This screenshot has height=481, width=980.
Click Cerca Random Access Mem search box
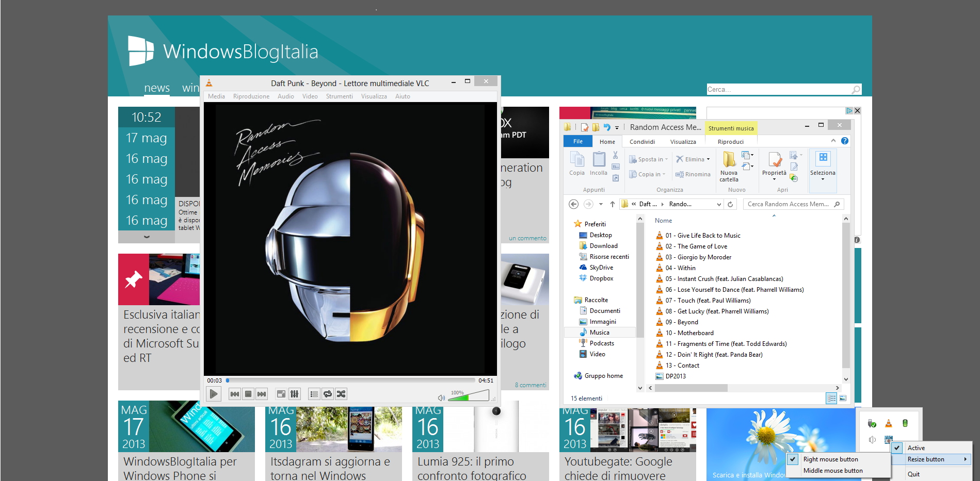pyautogui.click(x=793, y=204)
